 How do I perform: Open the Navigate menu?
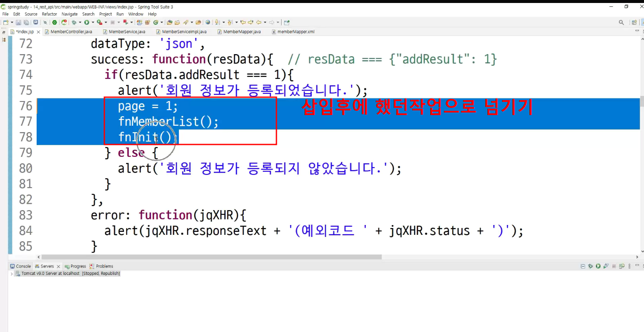click(70, 14)
